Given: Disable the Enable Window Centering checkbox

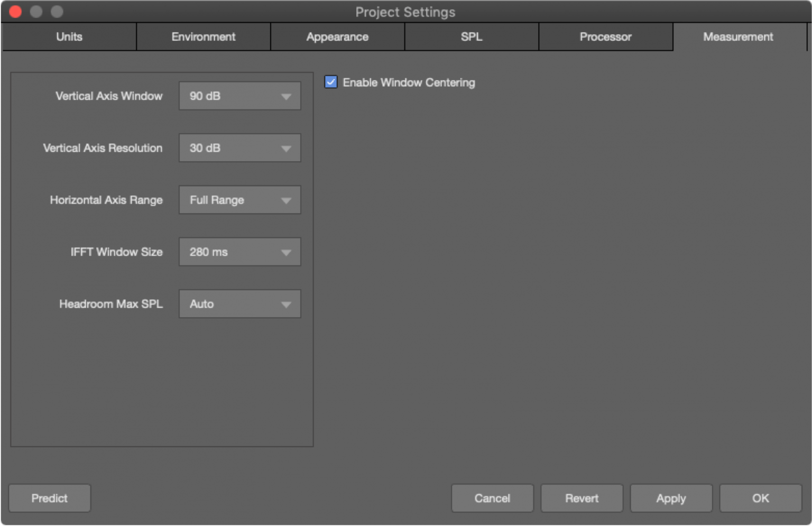Looking at the screenshot, I should (x=331, y=82).
